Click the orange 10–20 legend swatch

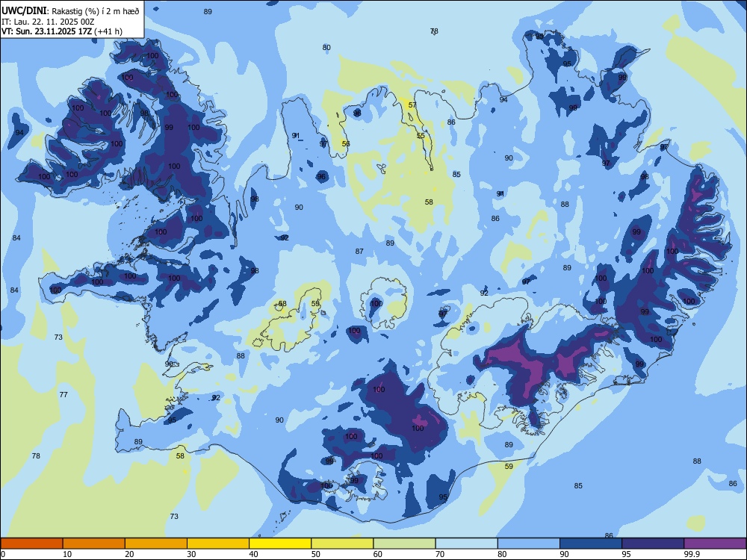tap(94, 544)
